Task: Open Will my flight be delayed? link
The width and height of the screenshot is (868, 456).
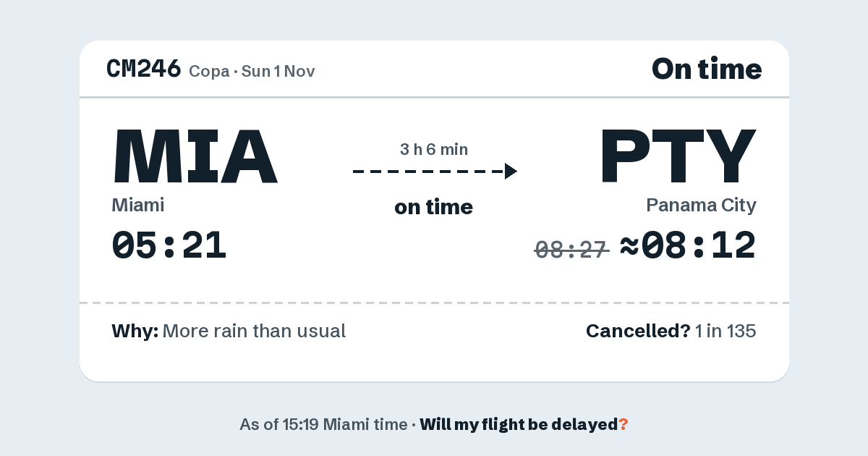Action: [x=524, y=425]
